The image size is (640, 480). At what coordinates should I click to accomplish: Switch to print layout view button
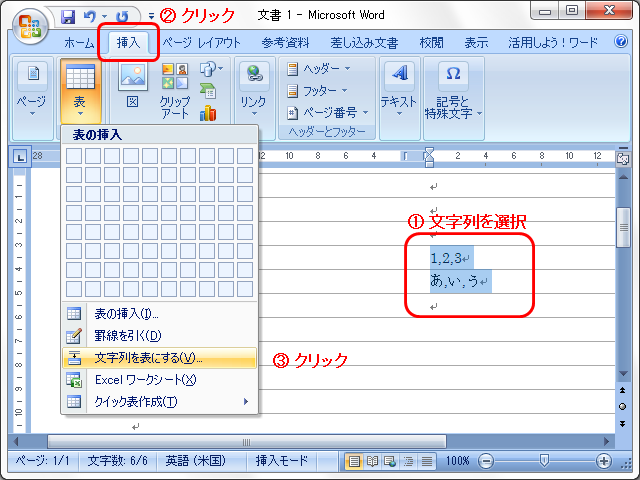[x=354, y=461]
